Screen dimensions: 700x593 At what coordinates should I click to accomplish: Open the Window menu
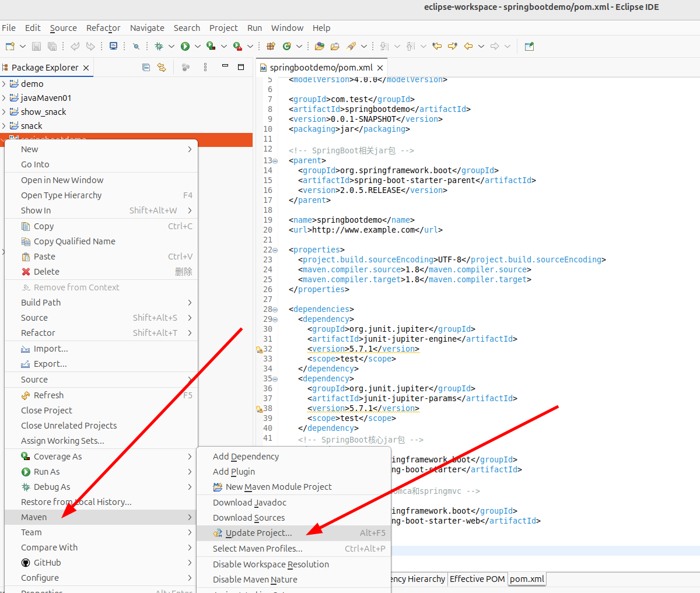point(287,28)
